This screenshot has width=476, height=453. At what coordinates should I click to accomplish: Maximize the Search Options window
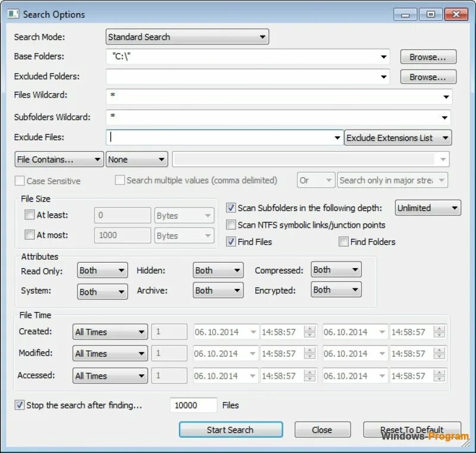[430, 14]
